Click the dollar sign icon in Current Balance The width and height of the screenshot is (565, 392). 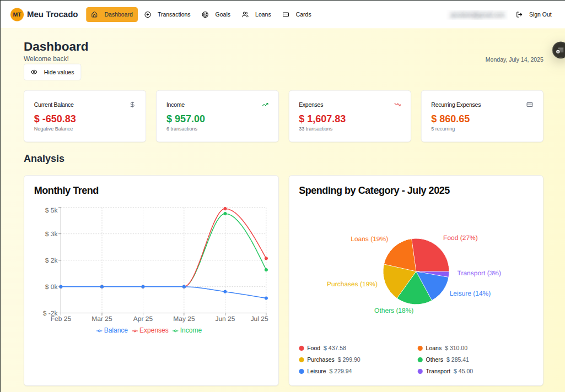click(x=132, y=105)
